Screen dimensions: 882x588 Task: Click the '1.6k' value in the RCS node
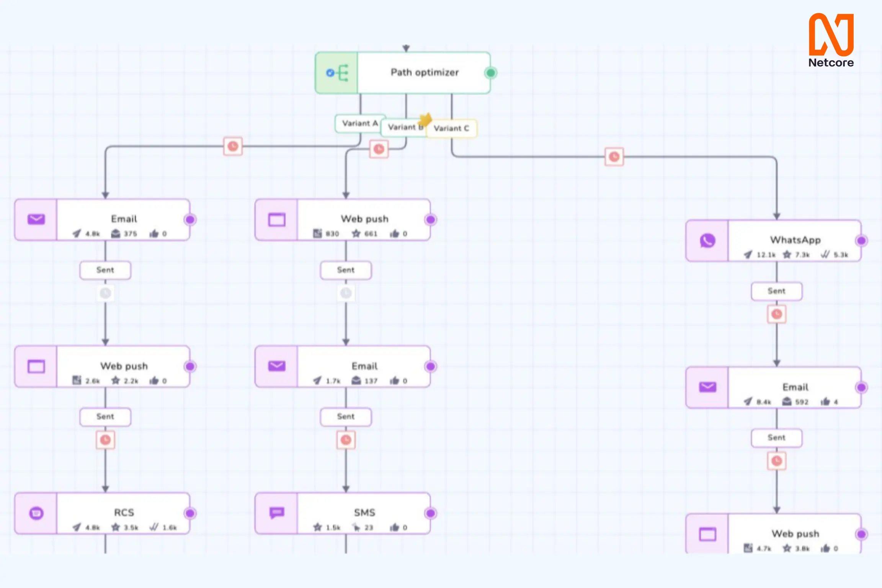(170, 528)
